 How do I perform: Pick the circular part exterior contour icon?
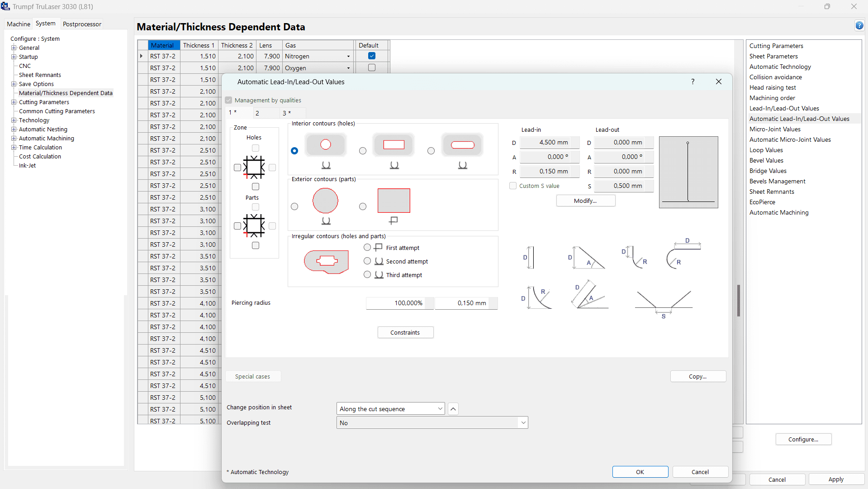326,201
